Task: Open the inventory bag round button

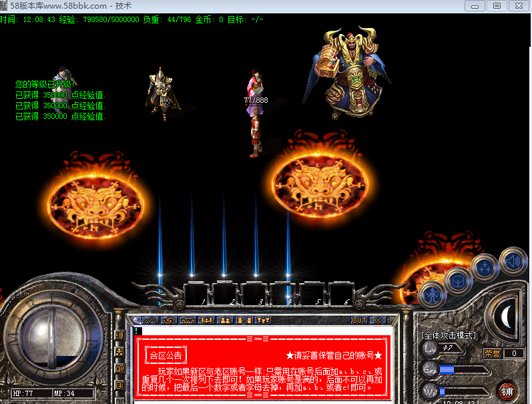Action: (x=458, y=281)
